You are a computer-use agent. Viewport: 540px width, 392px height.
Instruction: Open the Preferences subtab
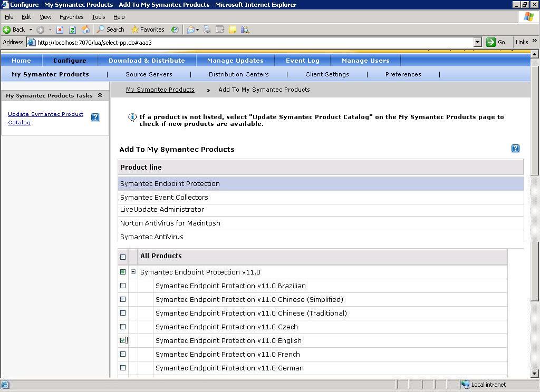click(403, 74)
